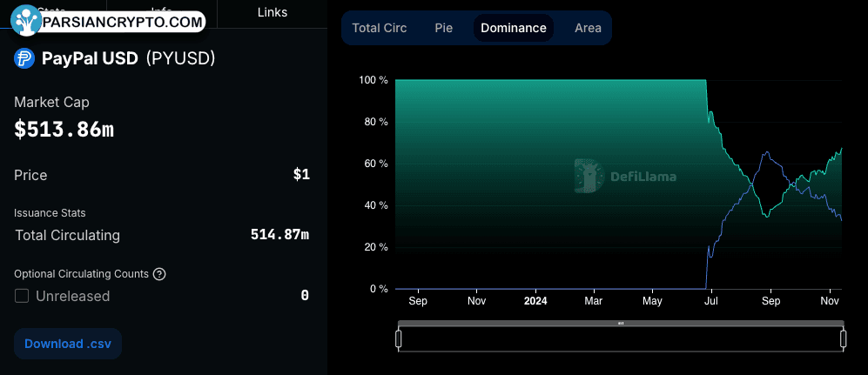
Task: Enable the Unreleased checkbox
Action: pyautogui.click(x=22, y=296)
